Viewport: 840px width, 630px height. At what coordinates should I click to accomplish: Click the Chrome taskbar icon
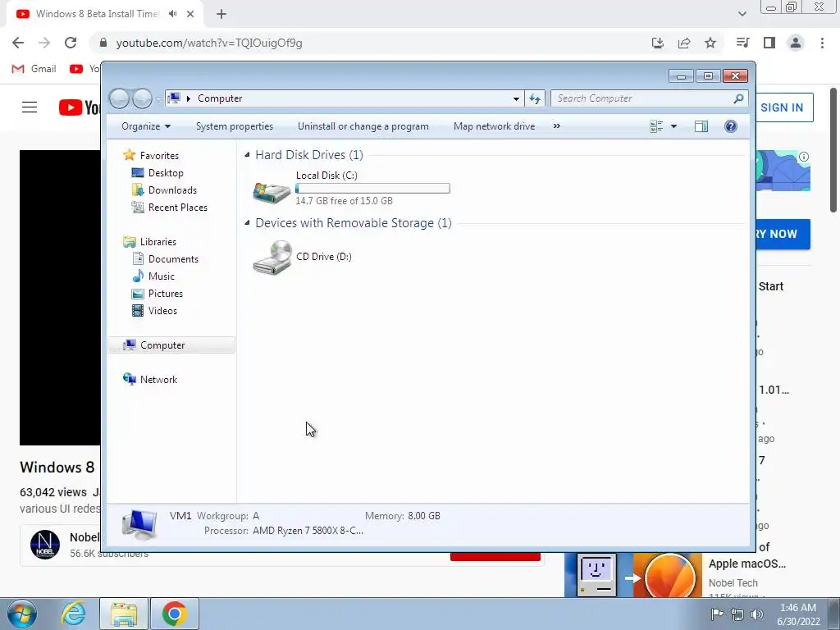[x=174, y=614]
